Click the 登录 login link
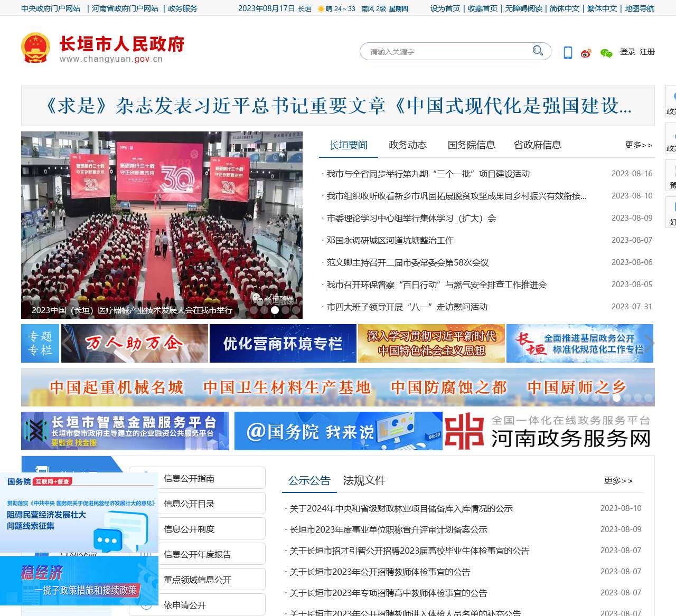The height and width of the screenshot is (616, 676). tap(628, 52)
